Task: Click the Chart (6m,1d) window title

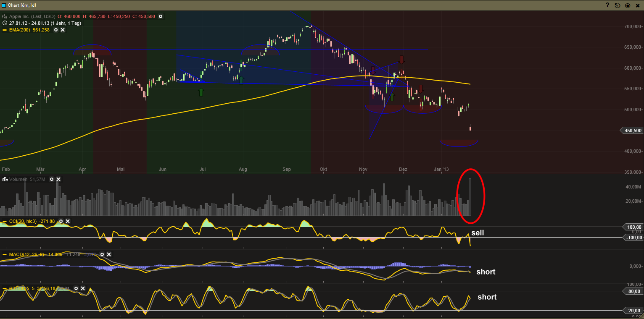Action: coord(23,5)
